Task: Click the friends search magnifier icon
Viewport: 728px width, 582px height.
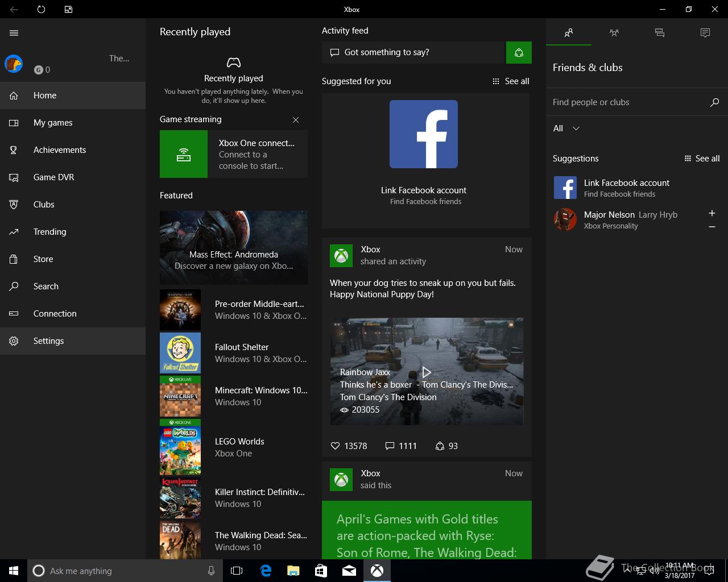Action: (x=715, y=102)
